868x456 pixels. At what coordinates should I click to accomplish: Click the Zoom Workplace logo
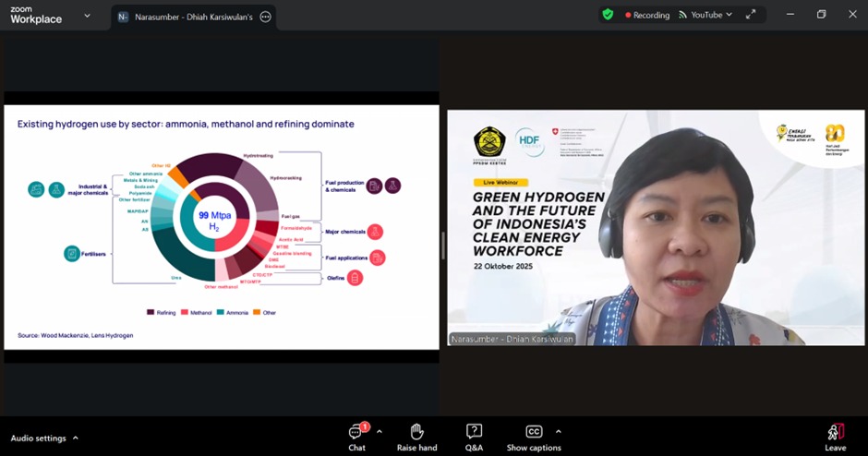(x=36, y=16)
